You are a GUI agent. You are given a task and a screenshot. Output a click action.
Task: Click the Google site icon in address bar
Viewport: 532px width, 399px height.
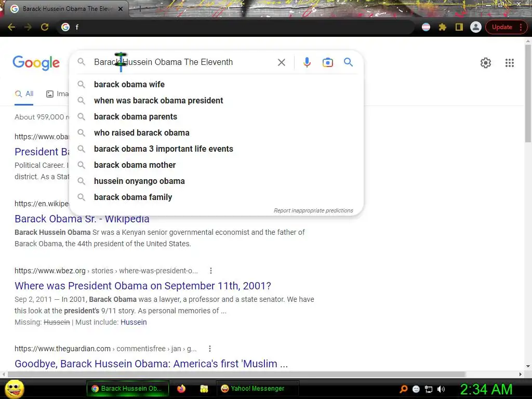(65, 27)
